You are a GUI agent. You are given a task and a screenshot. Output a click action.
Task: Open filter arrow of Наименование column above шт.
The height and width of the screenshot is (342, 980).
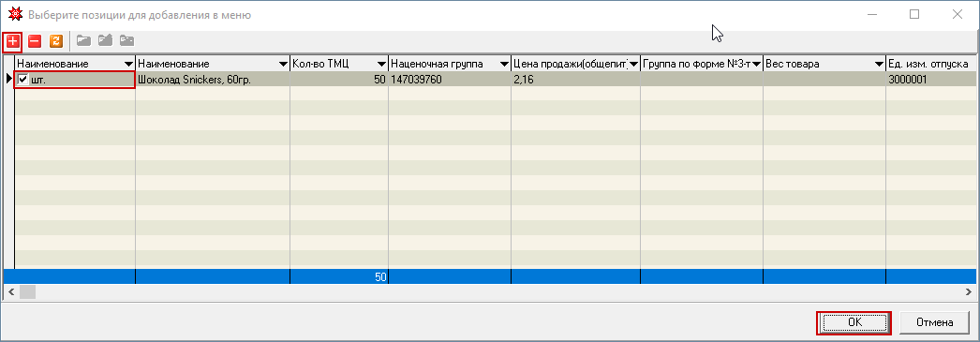coord(128,64)
